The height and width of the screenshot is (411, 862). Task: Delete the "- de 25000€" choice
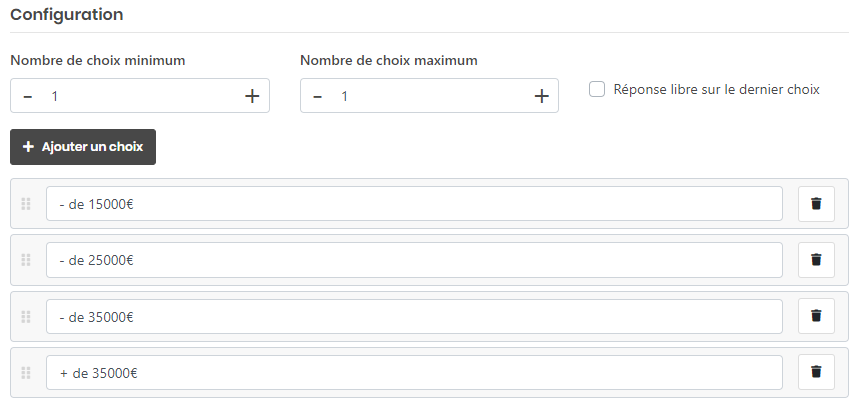[816, 260]
